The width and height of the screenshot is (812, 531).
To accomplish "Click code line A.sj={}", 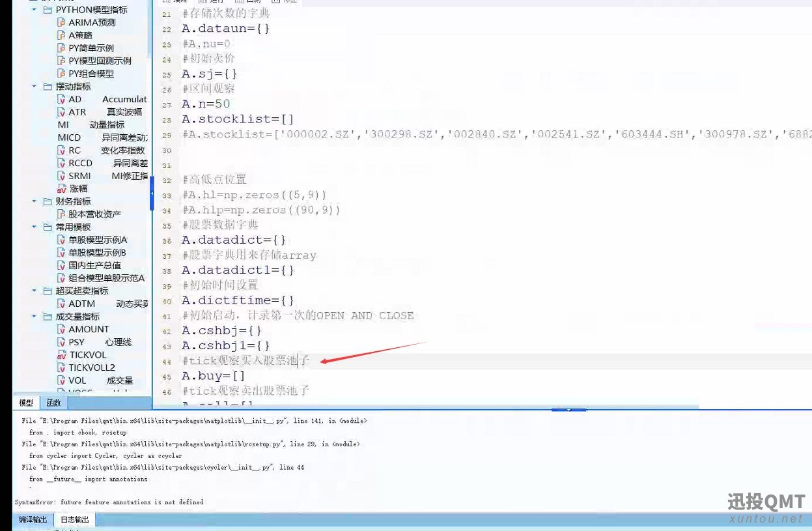I will pos(209,74).
